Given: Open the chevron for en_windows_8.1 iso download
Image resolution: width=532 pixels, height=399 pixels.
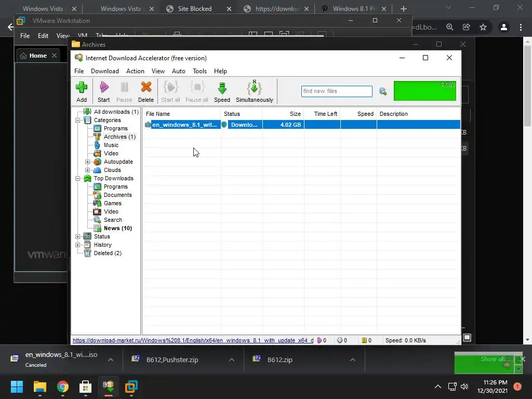Looking at the screenshot, I should 111,360.
